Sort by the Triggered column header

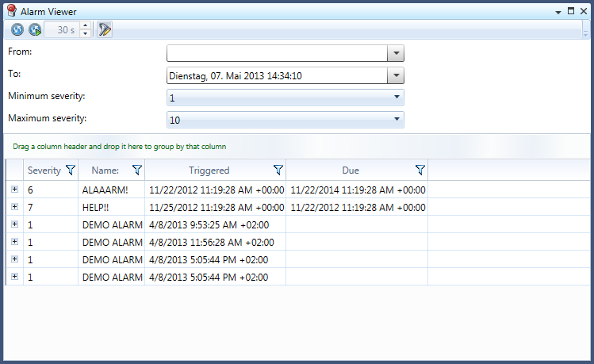(x=209, y=170)
